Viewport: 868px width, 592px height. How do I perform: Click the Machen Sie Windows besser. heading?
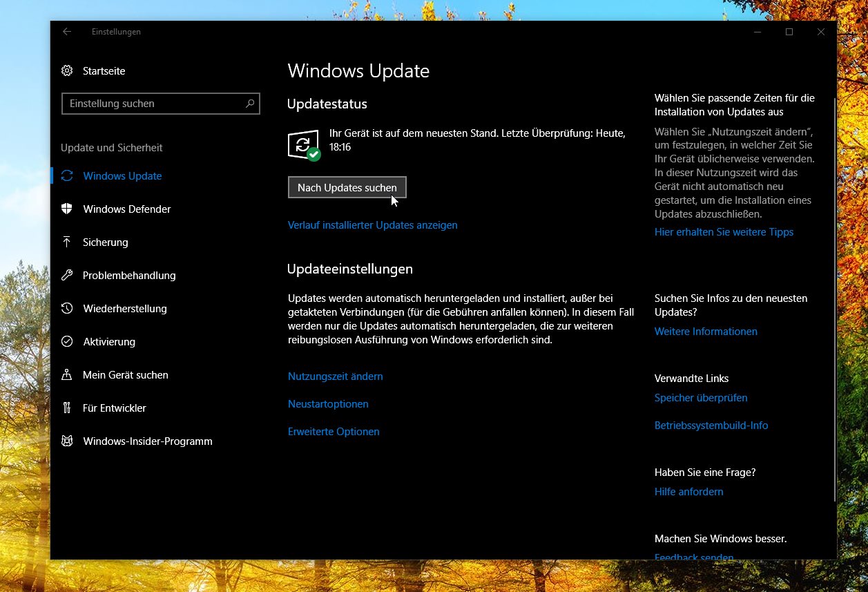click(721, 539)
